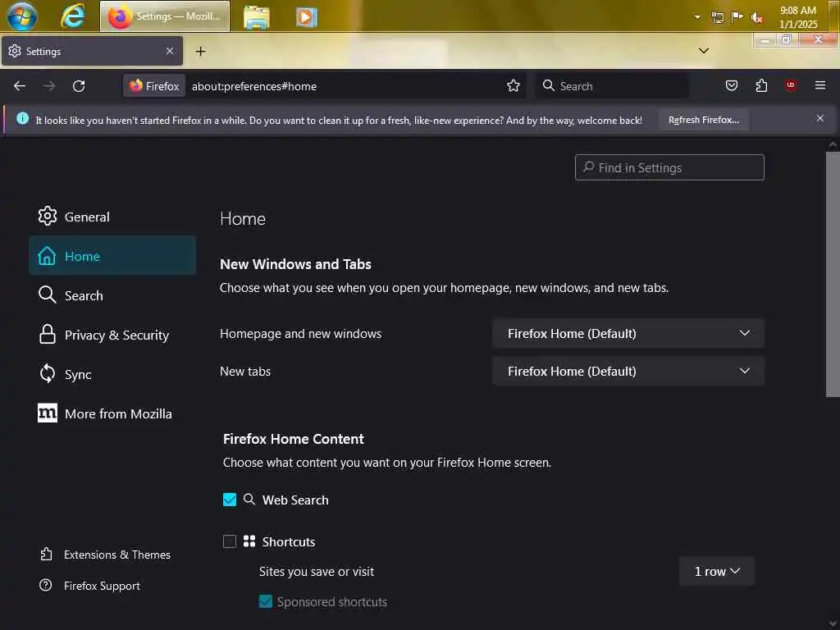Enable the Shortcuts checkbox

click(x=230, y=541)
